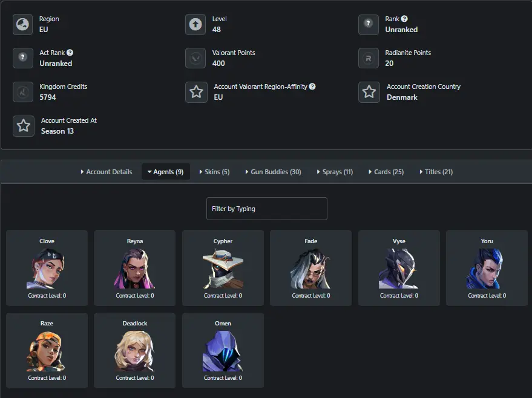Click the Deadlock agent name label

[x=135, y=324]
